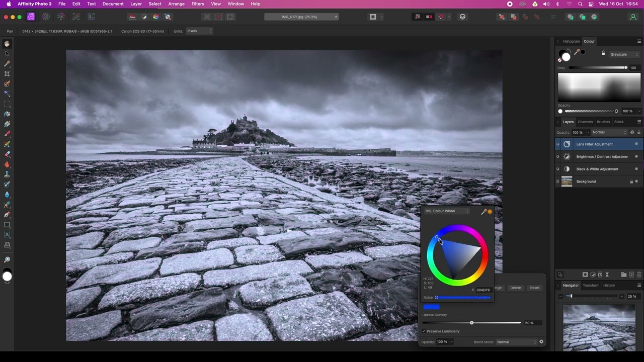Viewport: 644px width, 362px height.
Task: Open the adjustment dialog settings gear
Action: pyautogui.click(x=541, y=342)
